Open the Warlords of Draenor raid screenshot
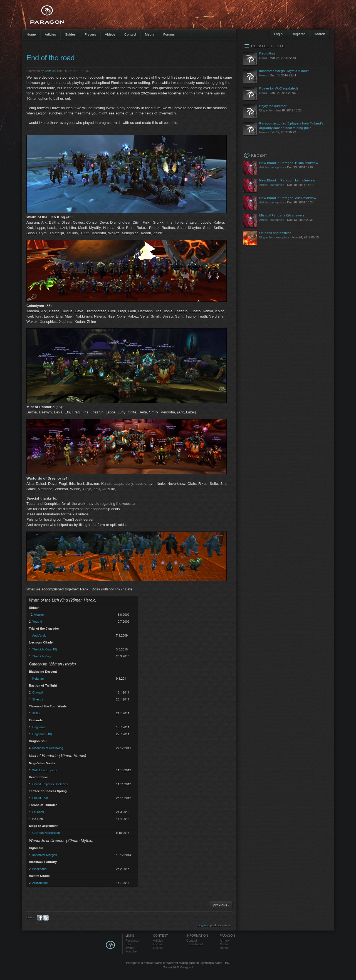The width and height of the screenshot is (356, 980). point(127,447)
